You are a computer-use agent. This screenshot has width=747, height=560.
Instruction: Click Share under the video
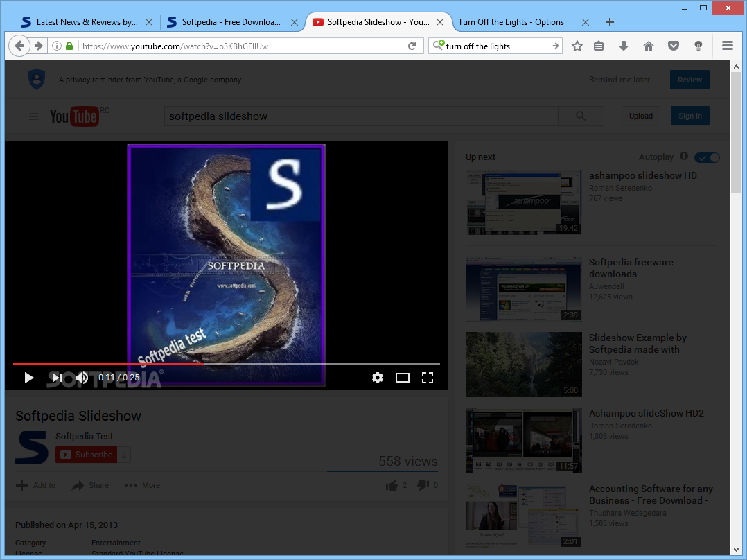(x=90, y=485)
